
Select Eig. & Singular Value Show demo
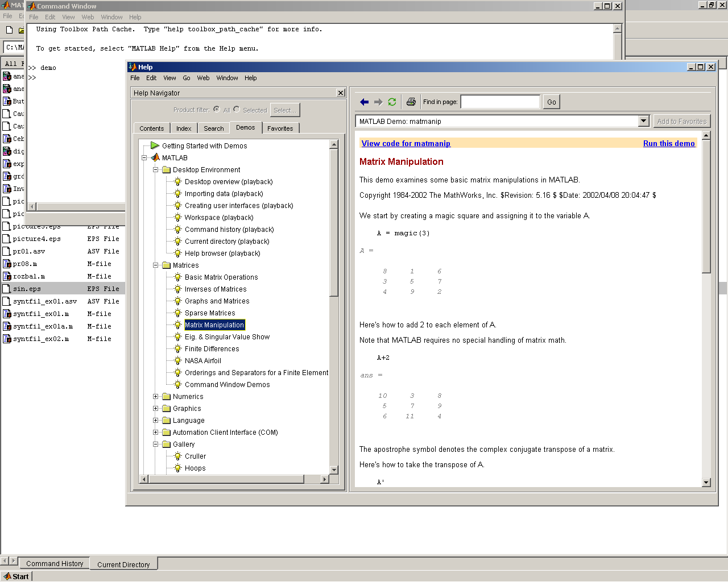click(x=227, y=337)
